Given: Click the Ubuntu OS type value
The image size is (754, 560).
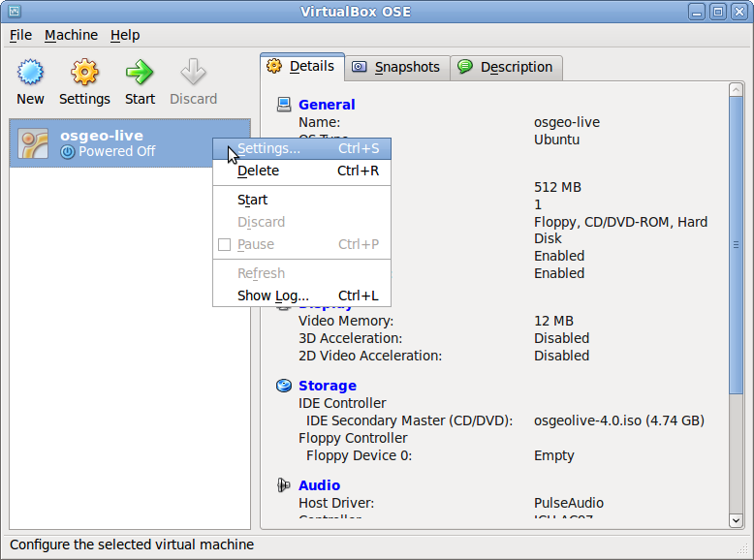Looking at the screenshot, I should pos(556,140).
